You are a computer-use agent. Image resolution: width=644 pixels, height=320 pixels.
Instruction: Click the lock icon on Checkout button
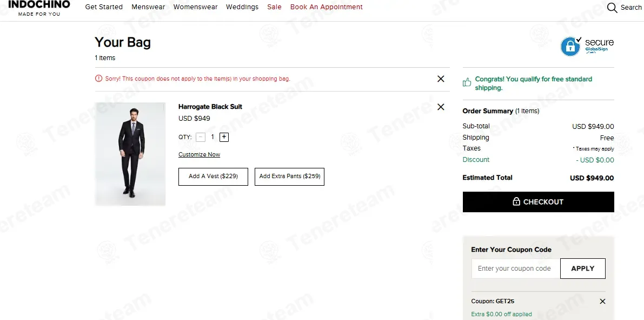coord(517,201)
